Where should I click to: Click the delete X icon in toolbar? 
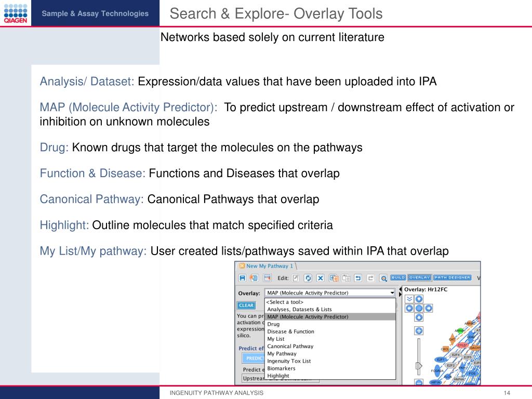[x=320, y=278]
